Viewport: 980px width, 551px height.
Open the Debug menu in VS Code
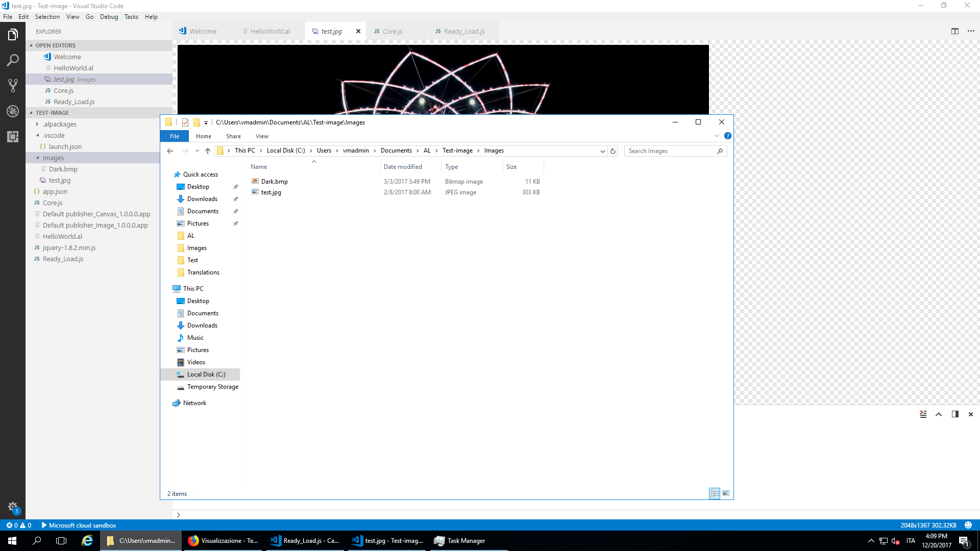coord(109,16)
